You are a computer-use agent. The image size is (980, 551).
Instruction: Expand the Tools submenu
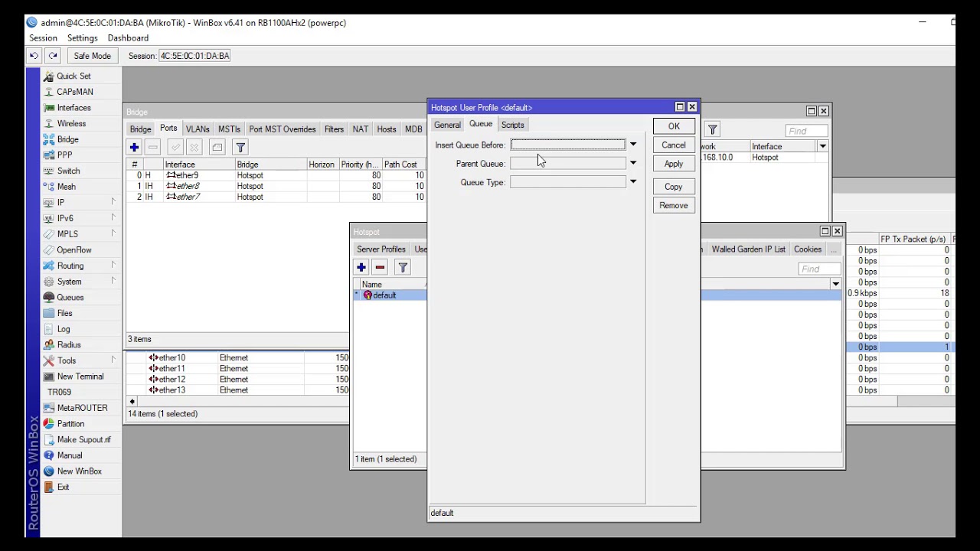(80, 360)
